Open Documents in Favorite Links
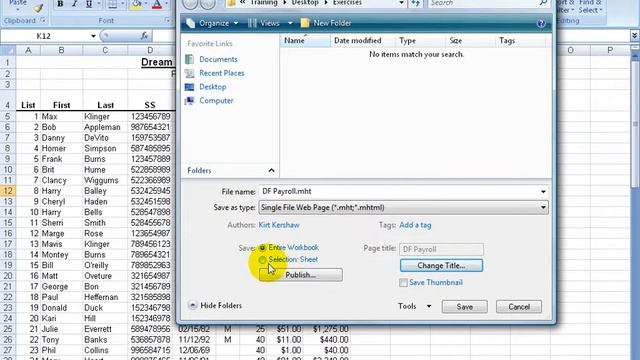640x360 pixels. 218,59
